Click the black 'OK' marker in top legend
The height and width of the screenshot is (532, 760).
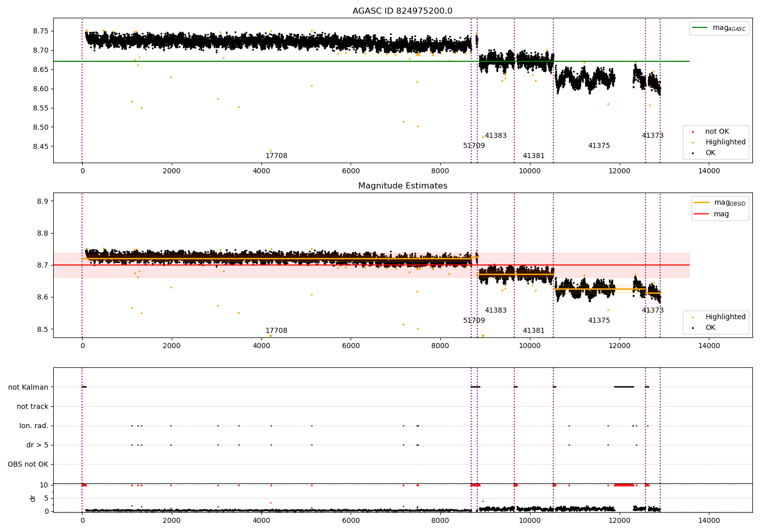(x=693, y=153)
